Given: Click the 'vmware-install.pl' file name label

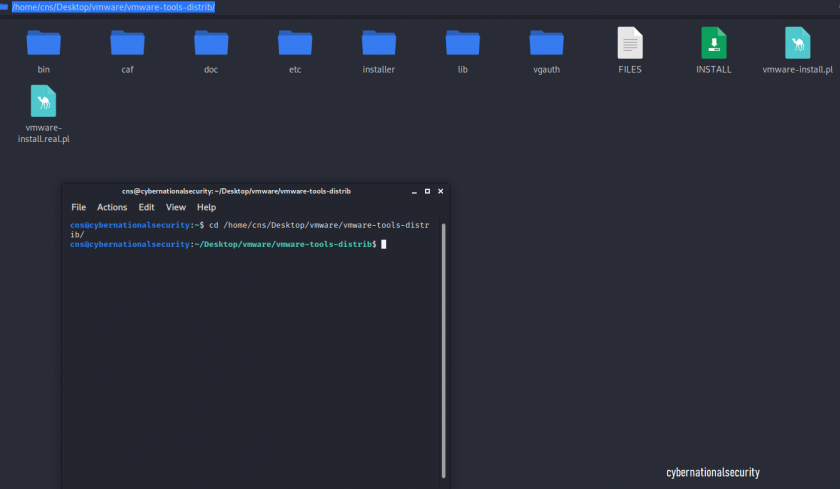Looking at the screenshot, I should coord(798,70).
